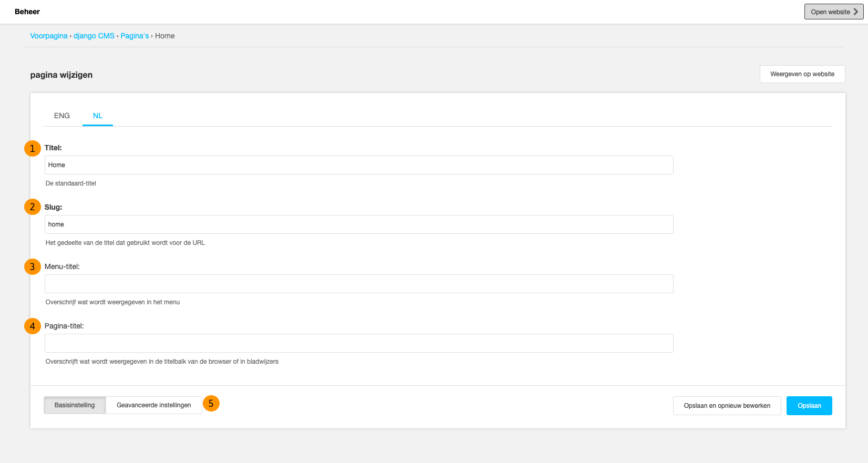
Task: Click the empty Pagina-titel field
Action: [359, 343]
